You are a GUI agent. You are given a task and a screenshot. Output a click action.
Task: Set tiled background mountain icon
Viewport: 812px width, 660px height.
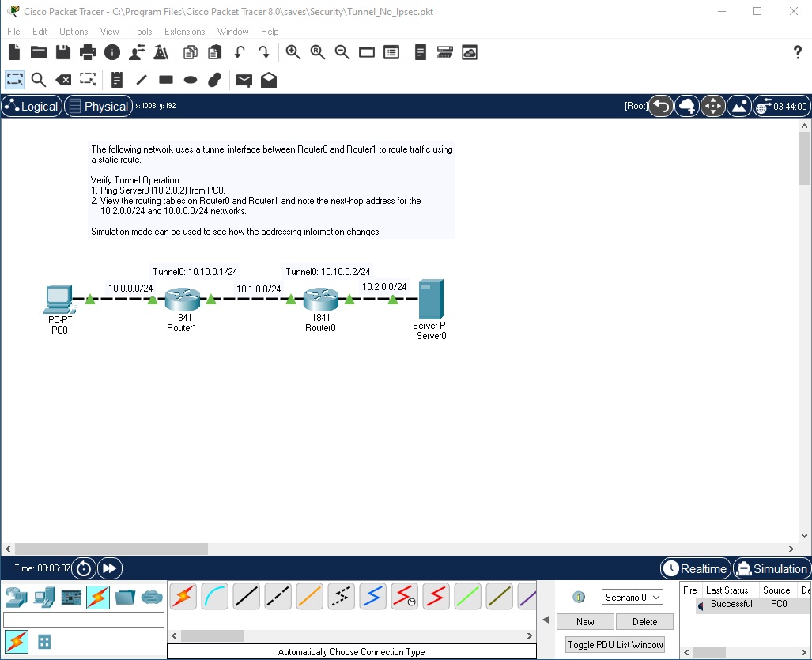(x=739, y=106)
